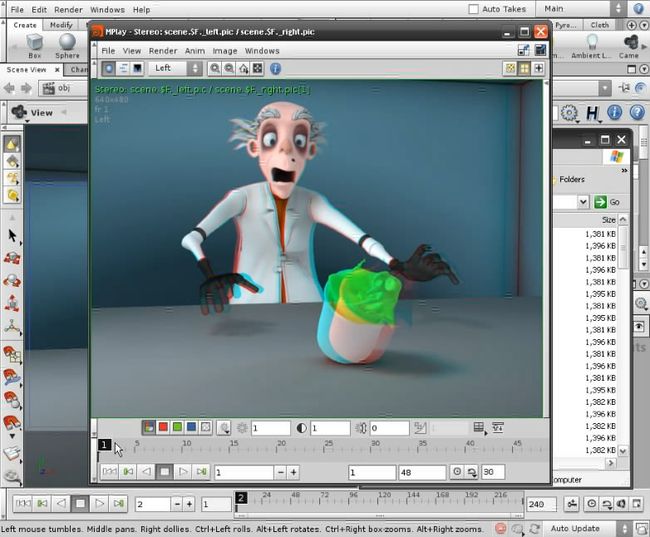650x537 pixels.
Task: Enable Auto Takes checkbox
Action: pyautogui.click(x=473, y=9)
